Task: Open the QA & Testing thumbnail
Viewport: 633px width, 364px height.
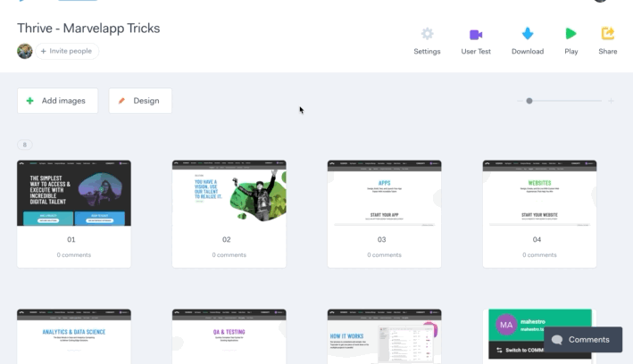Action: [x=229, y=336]
